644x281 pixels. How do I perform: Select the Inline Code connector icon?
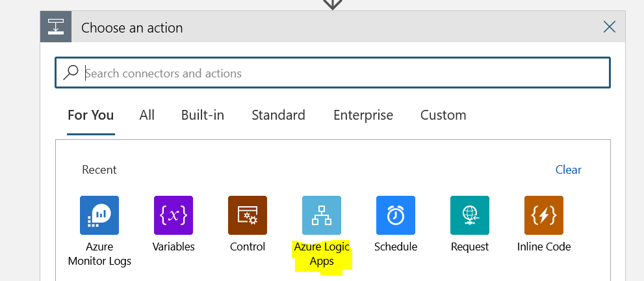pos(544,215)
